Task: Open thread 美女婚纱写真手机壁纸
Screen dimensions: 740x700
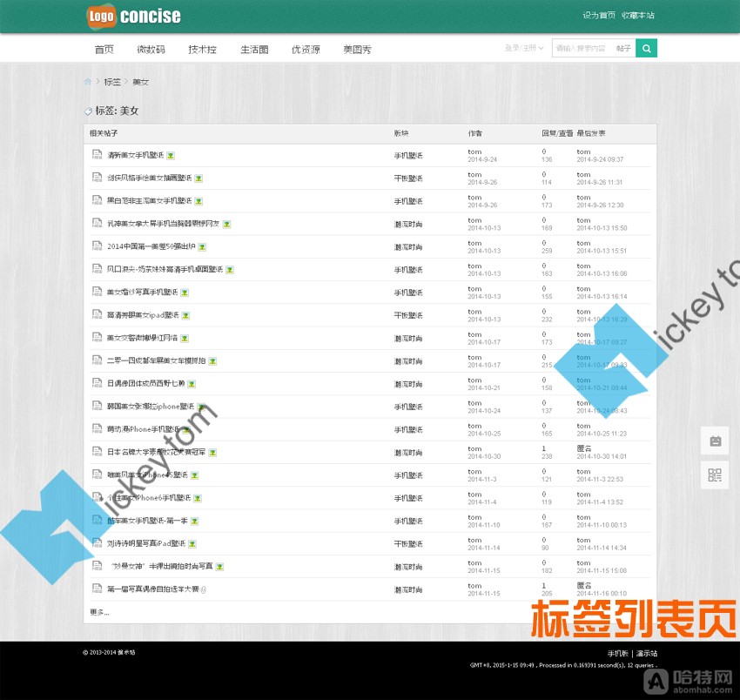Action: (x=143, y=293)
